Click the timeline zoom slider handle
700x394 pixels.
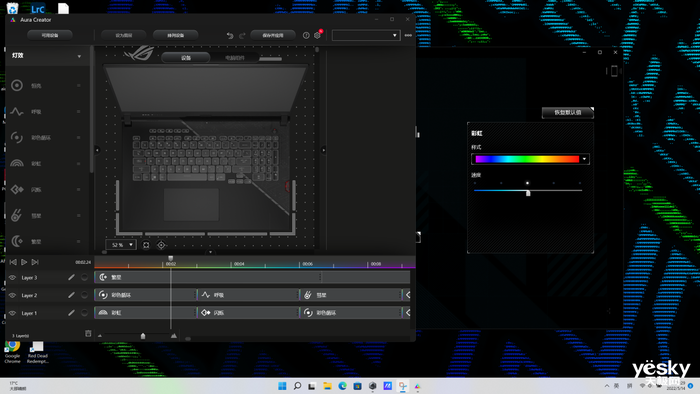click(143, 336)
